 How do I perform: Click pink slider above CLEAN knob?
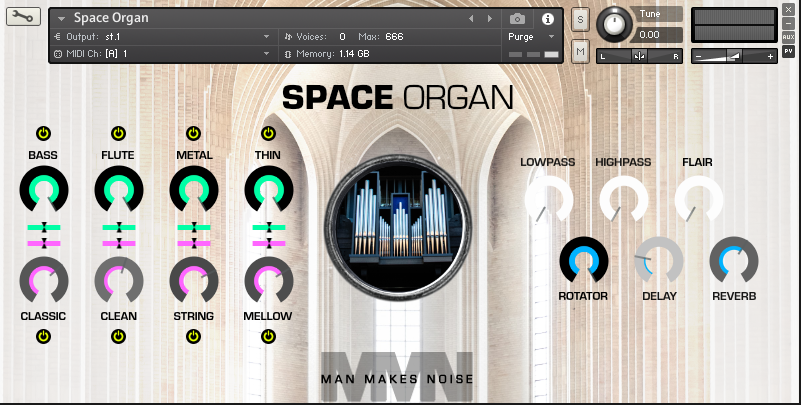tap(119, 244)
